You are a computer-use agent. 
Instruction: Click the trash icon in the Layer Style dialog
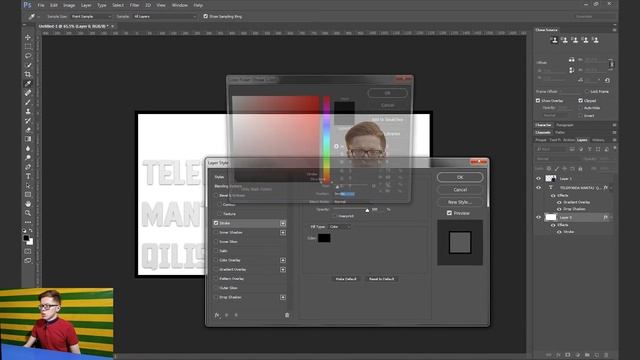[x=287, y=315]
